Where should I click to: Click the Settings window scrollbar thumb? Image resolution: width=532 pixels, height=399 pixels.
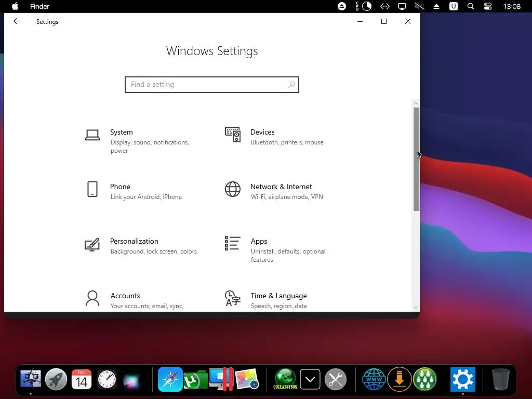pos(416,159)
